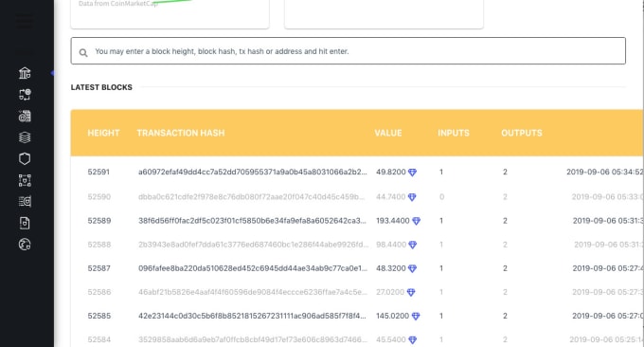Screen dimensions: 644x347
Task: Click the OUTPUTS column header
Action: click(x=522, y=133)
